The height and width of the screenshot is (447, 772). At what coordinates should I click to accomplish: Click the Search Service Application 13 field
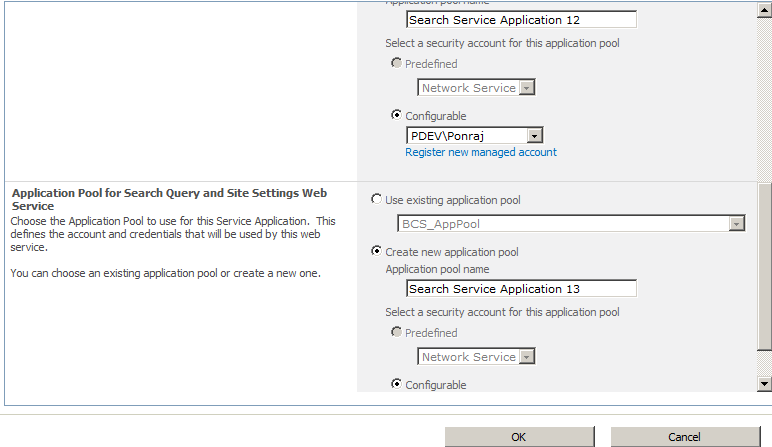click(521, 288)
